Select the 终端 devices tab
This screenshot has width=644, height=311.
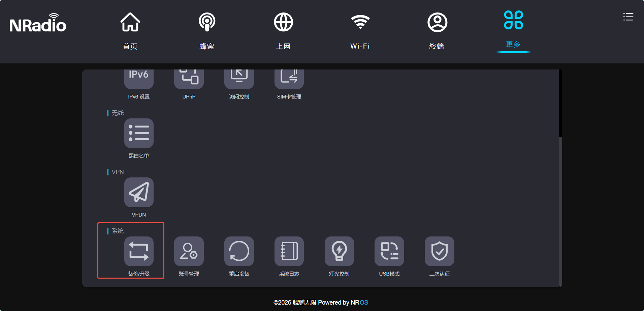[x=437, y=31]
